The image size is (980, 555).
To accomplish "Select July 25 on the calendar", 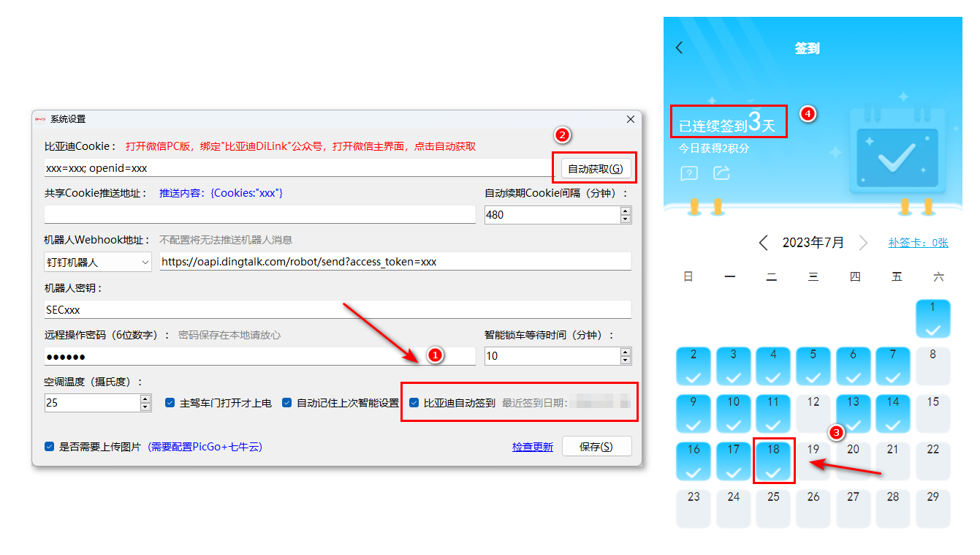I will 773,508.
